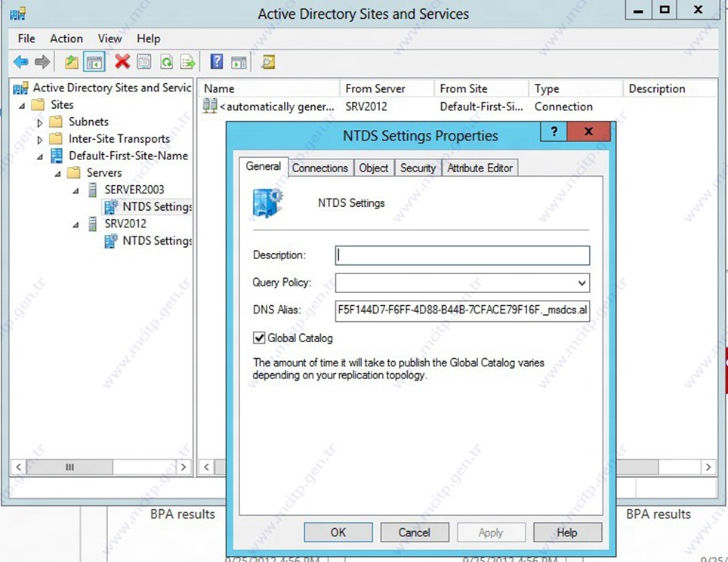This screenshot has width=728, height=562.
Task: Click NTDS Settings icon under SRV2012
Action: point(110,241)
